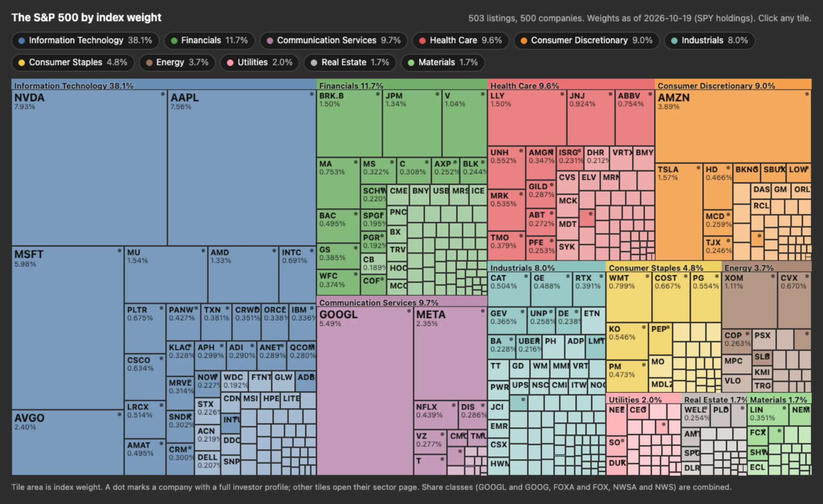Click the AMZN 3.89% tile
The image size is (823, 504).
(x=733, y=126)
